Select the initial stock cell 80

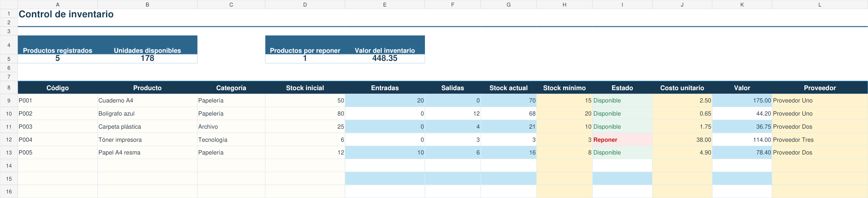click(x=305, y=114)
